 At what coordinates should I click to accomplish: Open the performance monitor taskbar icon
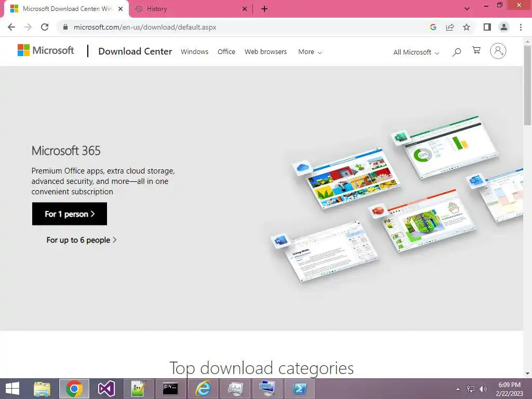pos(235,389)
